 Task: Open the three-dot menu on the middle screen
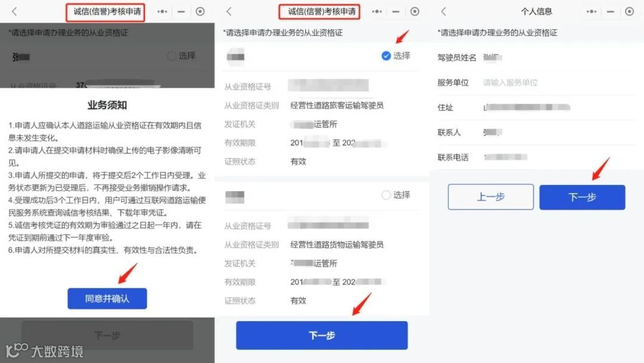tap(377, 11)
